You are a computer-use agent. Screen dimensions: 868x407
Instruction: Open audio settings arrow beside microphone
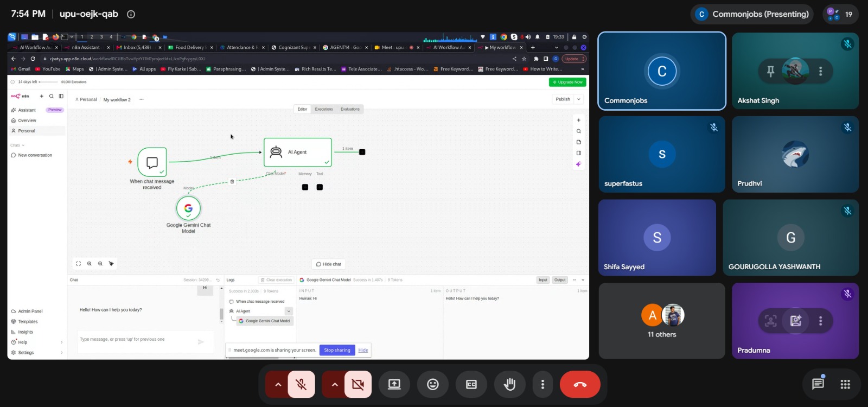[278, 384]
